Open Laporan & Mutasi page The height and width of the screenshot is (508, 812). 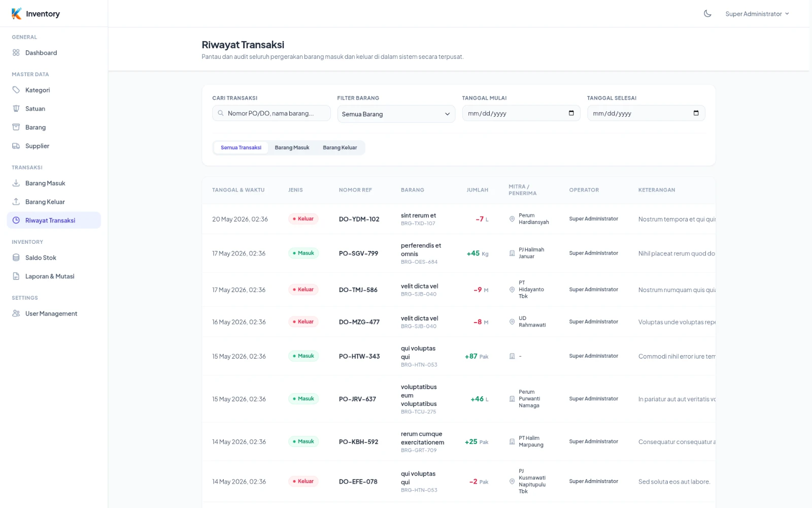tap(54, 276)
